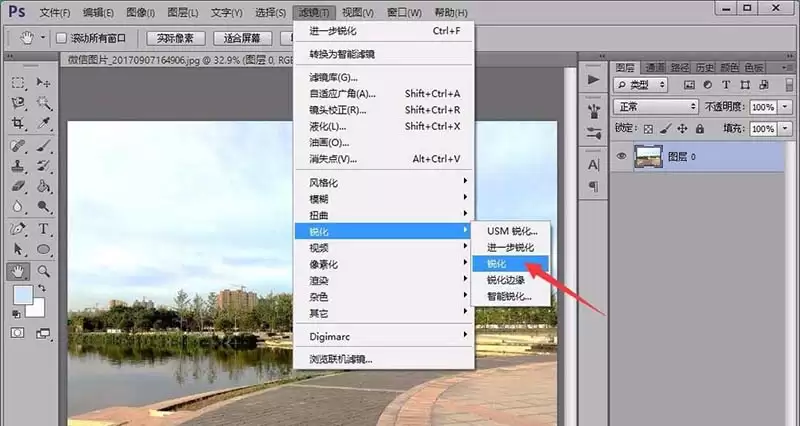This screenshot has height=426, width=800.
Task: Choose 锐化边缘 in the submenu
Action: tap(506, 280)
